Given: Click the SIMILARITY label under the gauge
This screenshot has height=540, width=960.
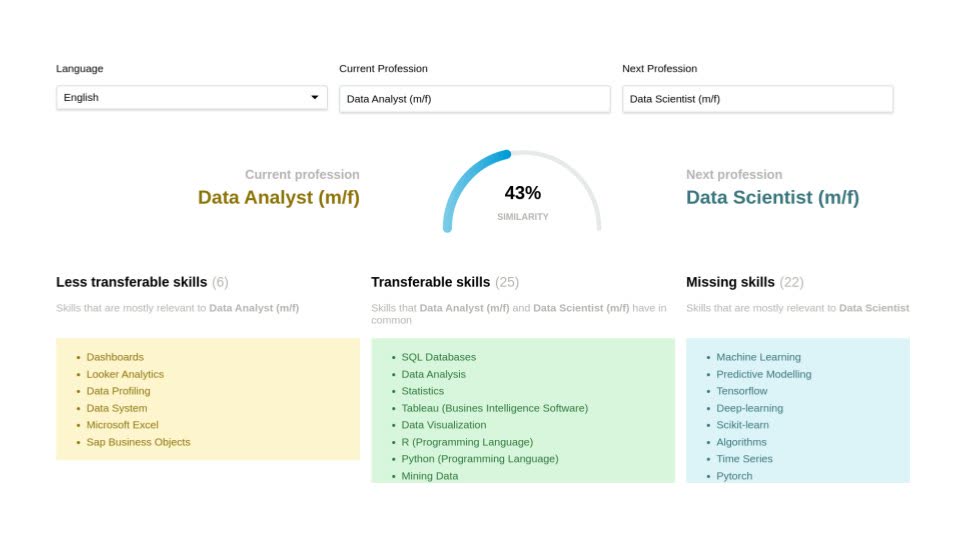Looking at the screenshot, I should point(523,217).
